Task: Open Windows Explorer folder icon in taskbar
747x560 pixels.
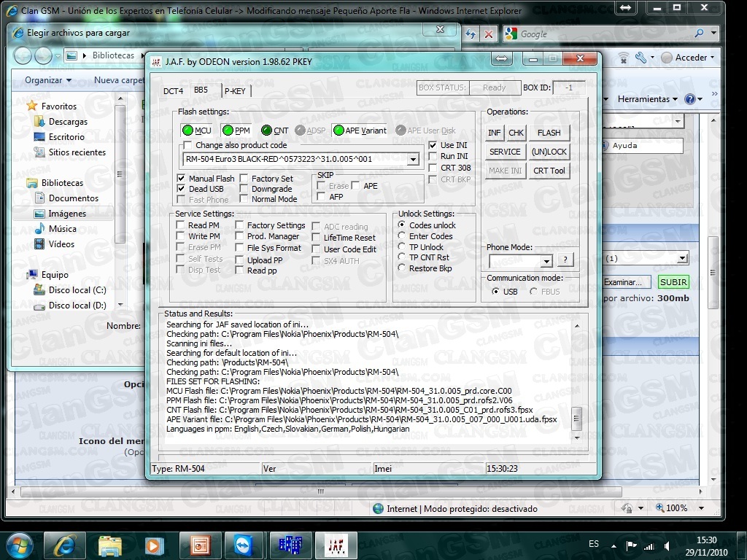Action: 110,545
